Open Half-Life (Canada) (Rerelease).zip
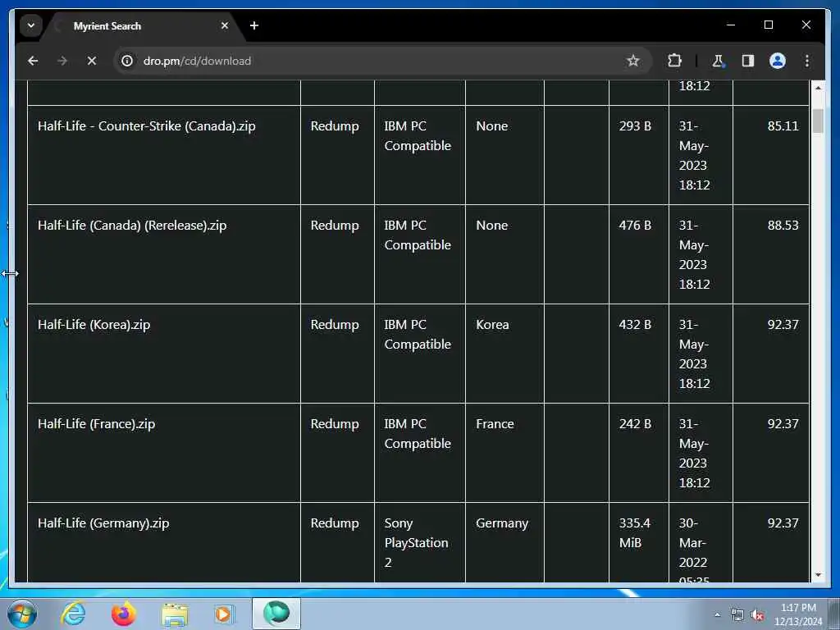Image resolution: width=840 pixels, height=630 pixels. click(x=132, y=225)
